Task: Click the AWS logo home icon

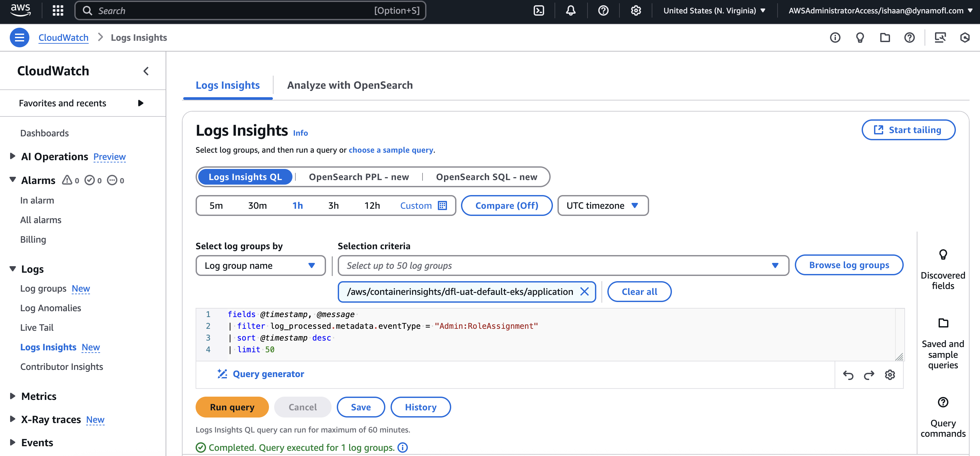Action: click(x=21, y=10)
